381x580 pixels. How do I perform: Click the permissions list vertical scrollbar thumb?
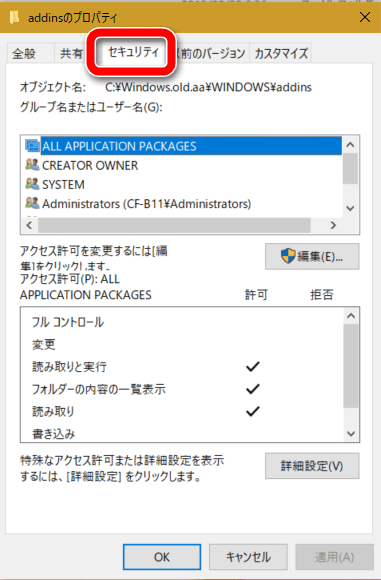pyautogui.click(x=351, y=366)
